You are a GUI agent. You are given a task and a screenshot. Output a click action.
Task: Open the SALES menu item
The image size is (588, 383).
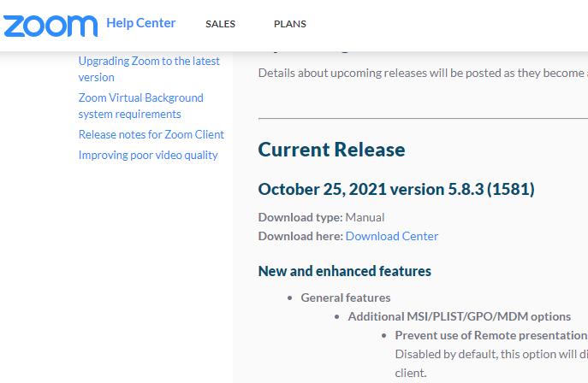pos(220,24)
